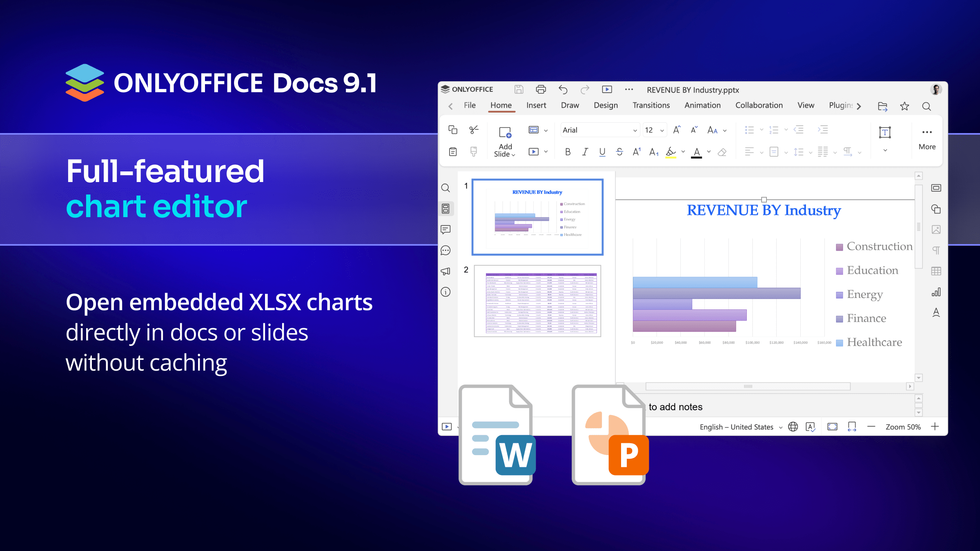Image resolution: width=980 pixels, height=551 pixels.
Task: Click the Copy icon in ribbon
Action: click(x=453, y=130)
